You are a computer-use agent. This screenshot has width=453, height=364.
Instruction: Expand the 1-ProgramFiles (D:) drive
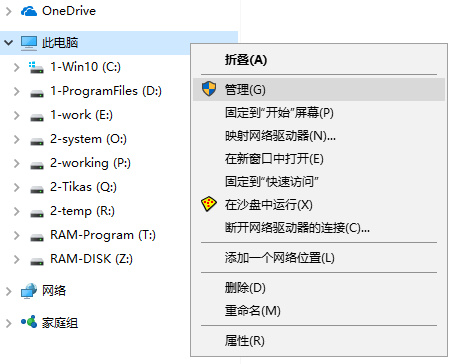(16, 91)
